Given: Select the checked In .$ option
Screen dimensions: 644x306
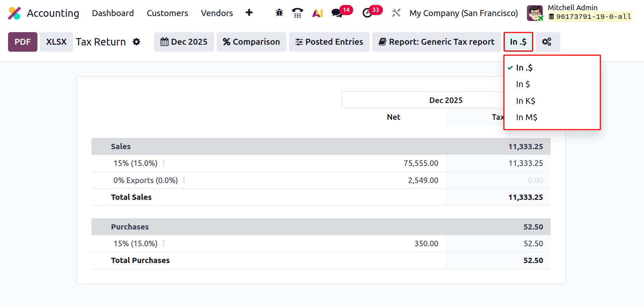Looking at the screenshot, I should [x=552, y=68].
